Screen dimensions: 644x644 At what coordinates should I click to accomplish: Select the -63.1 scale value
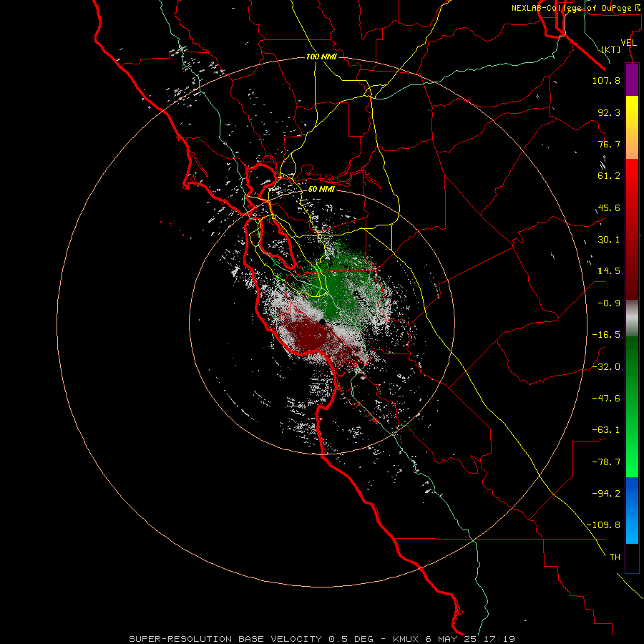(606, 430)
